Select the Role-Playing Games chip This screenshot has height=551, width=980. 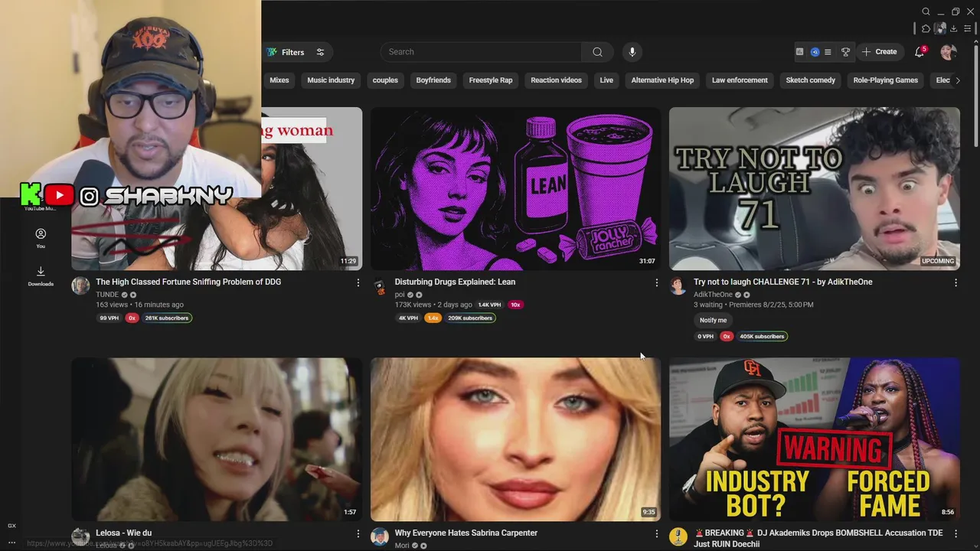[885, 80]
